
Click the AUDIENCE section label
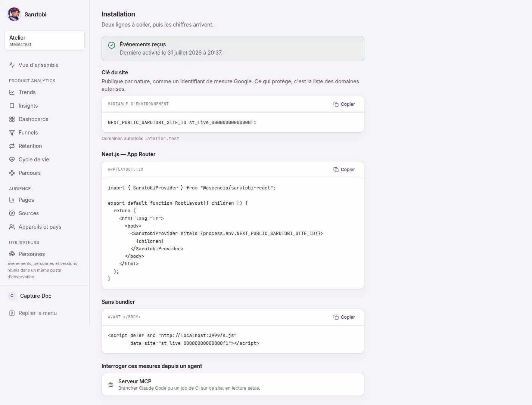tap(20, 189)
